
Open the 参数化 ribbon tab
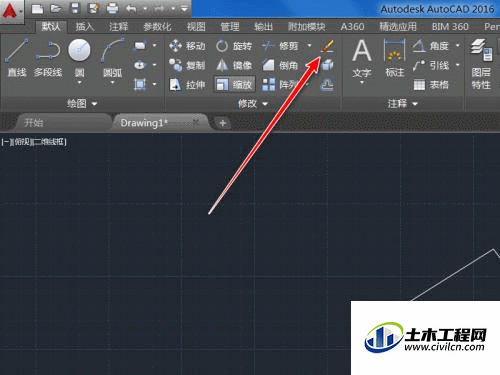157,27
